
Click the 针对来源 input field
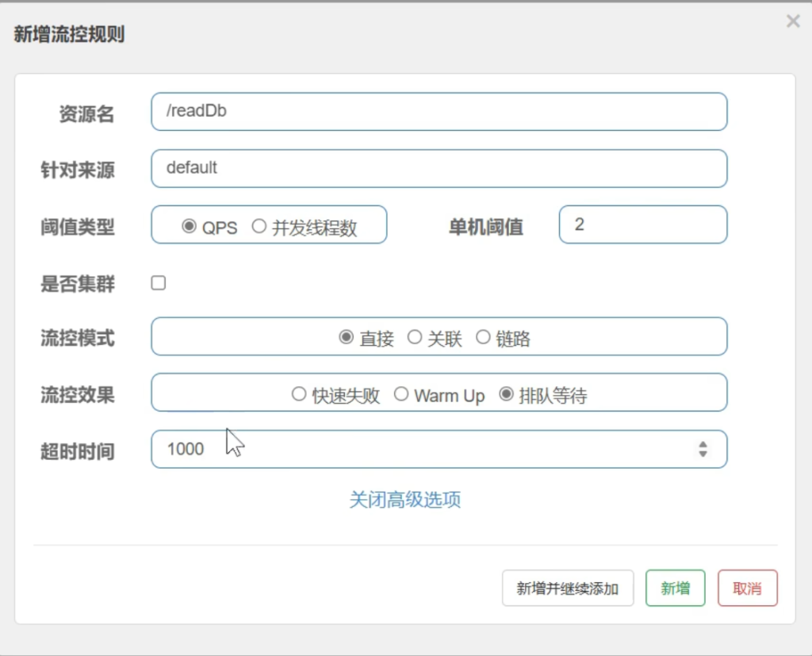tap(439, 169)
